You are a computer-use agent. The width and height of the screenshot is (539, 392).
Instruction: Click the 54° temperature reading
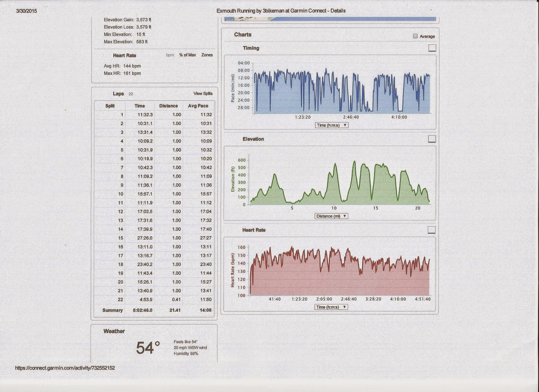[148, 348]
